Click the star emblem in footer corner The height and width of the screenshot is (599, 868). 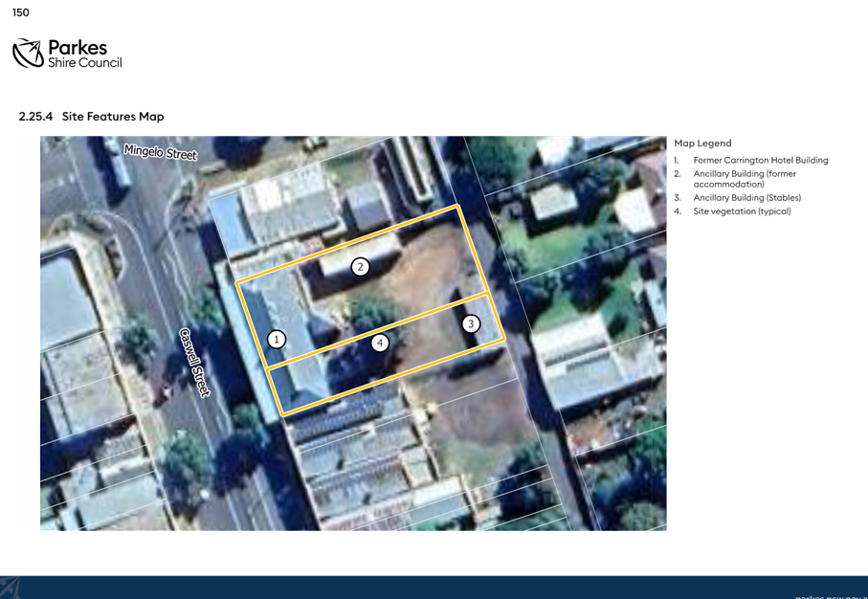coord(10,588)
